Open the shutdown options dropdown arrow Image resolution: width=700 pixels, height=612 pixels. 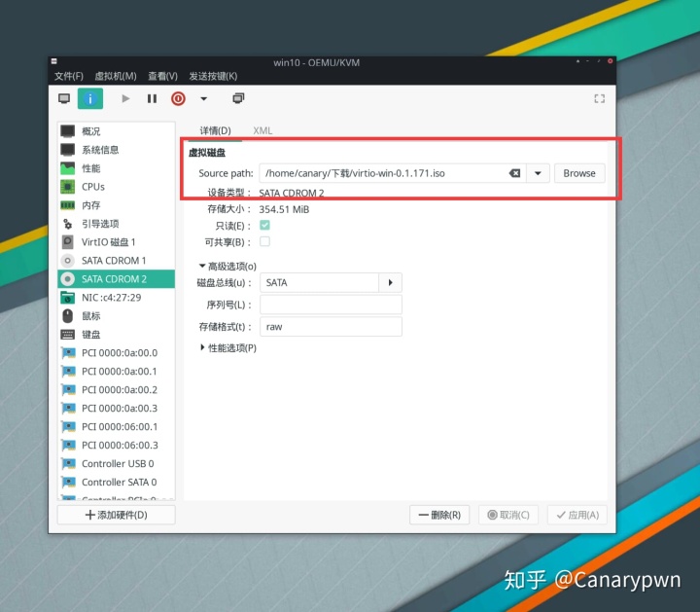tap(203, 98)
